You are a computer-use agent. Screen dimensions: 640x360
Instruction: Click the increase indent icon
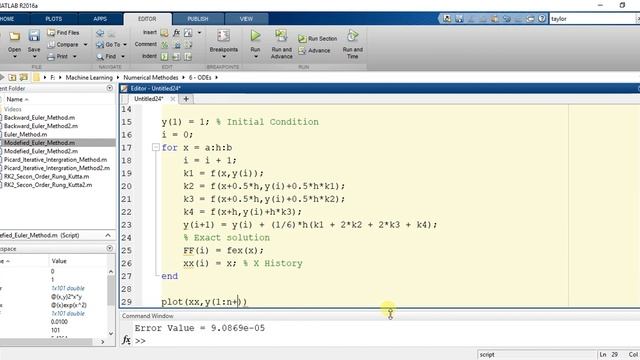(x=177, y=56)
